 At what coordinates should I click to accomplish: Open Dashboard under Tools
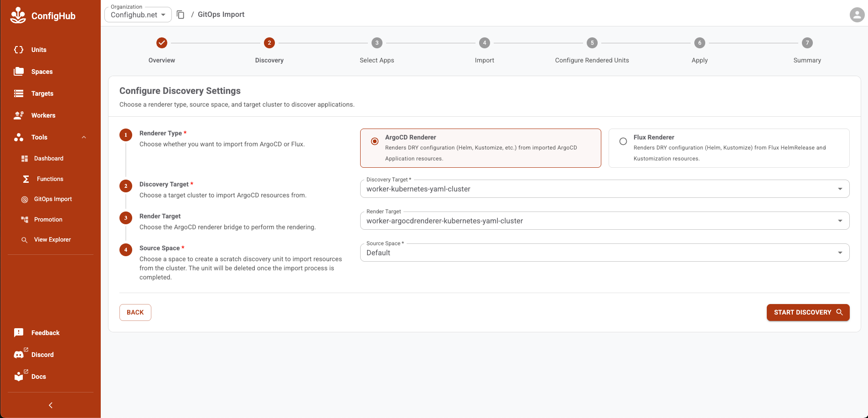click(x=49, y=159)
